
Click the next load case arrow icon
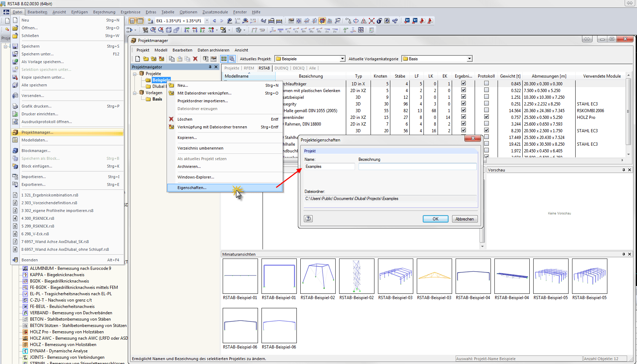click(222, 21)
